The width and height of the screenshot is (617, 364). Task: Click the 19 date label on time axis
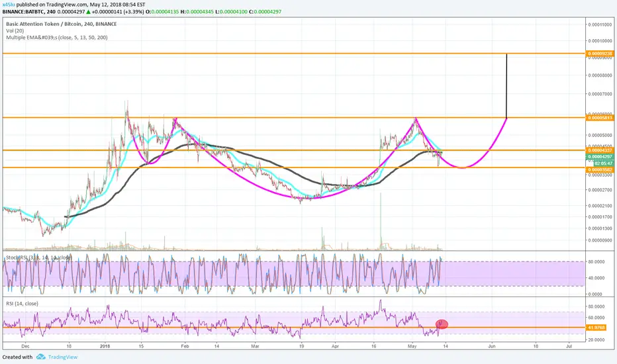tap(301, 346)
